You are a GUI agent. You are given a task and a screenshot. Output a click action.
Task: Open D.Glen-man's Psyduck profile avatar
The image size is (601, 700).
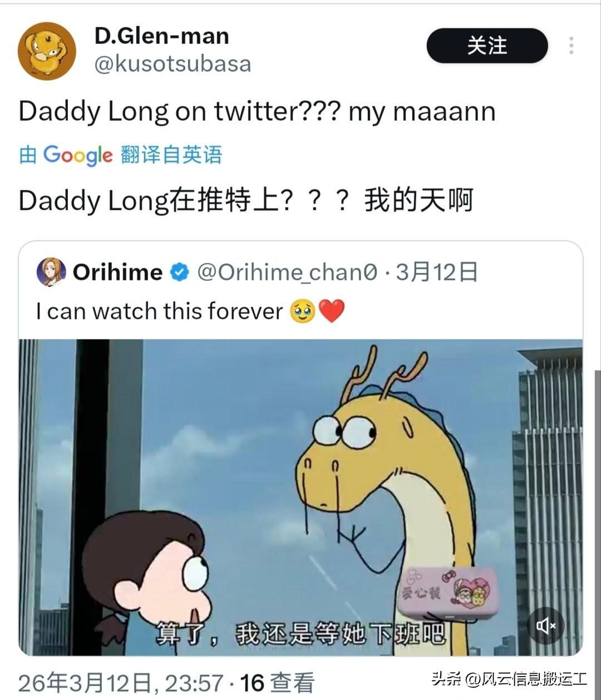click(47, 51)
